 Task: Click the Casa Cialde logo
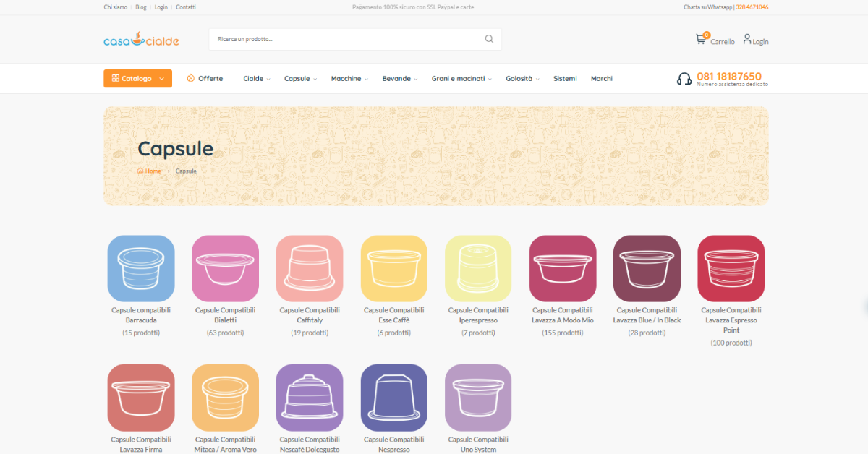141,40
